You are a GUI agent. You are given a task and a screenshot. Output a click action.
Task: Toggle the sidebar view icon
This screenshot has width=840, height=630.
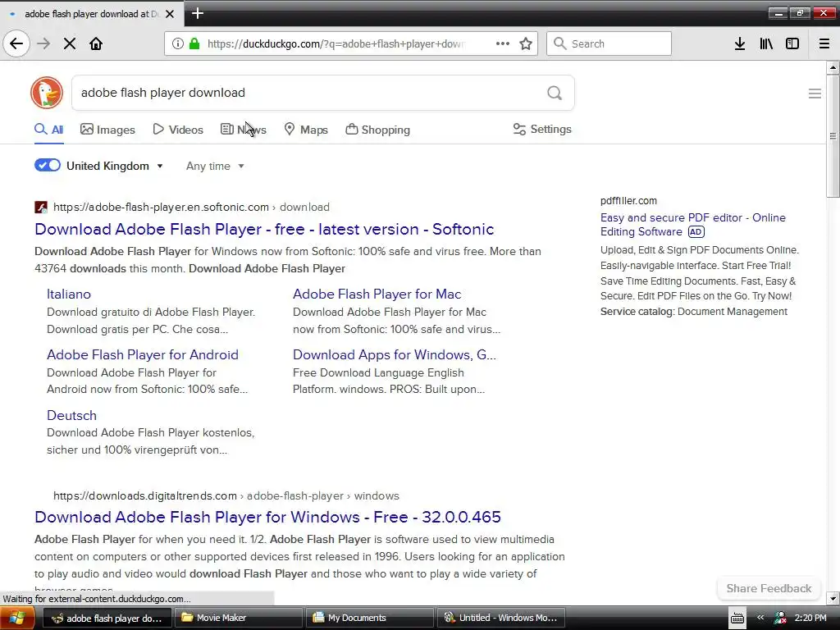(x=792, y=43)
